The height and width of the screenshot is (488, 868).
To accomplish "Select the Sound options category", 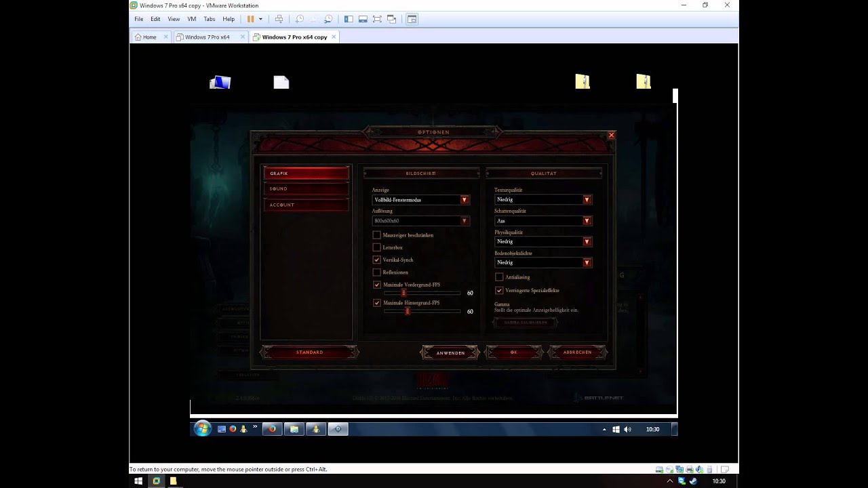I will pyautogui.click(x=307, y=189).
